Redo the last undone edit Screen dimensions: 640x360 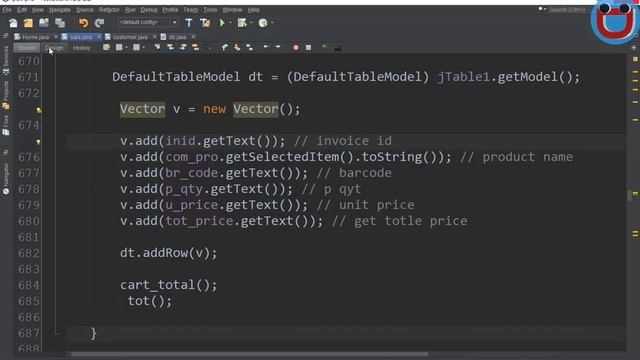[99, 23]
